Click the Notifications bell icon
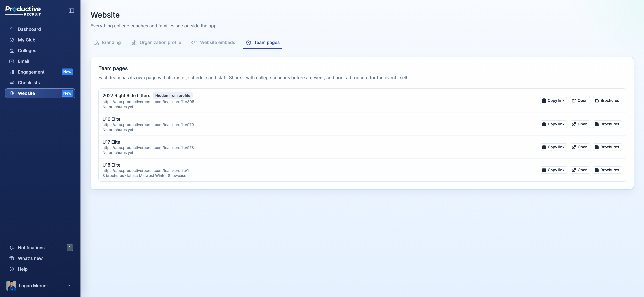This screenshot has height=297, width=644. (x=11, y=247)
